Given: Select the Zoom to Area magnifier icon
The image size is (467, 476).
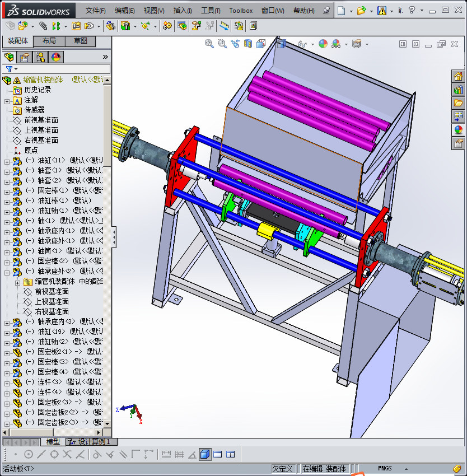Looking at the screenshot, I should coord(222,44).
